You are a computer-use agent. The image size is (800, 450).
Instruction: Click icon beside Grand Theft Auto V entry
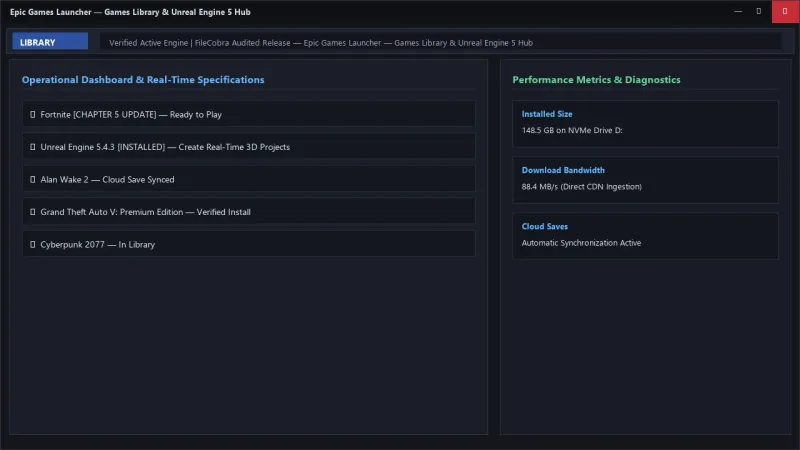click(33, 212)
